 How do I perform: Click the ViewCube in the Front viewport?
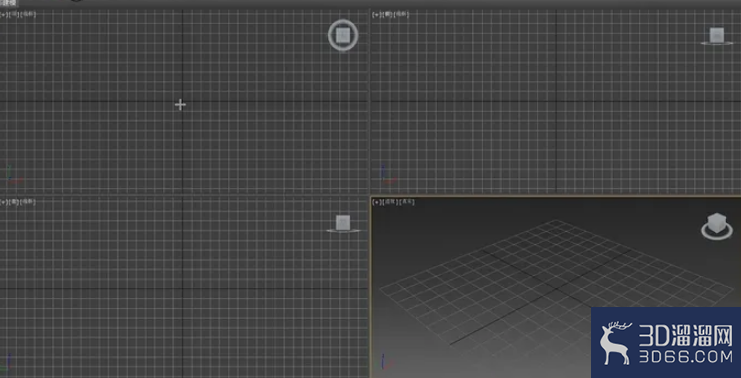pyautogui.click(x=717, y=35)
